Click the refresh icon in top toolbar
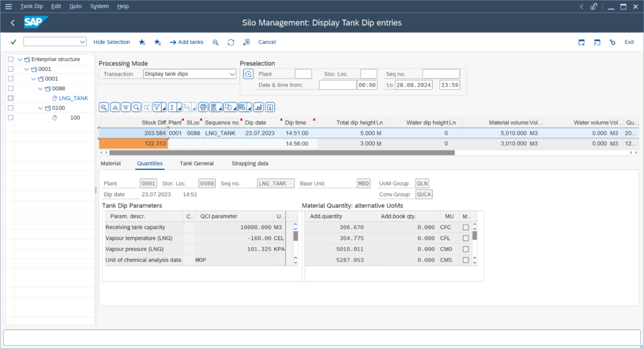 tap(231, 42)
